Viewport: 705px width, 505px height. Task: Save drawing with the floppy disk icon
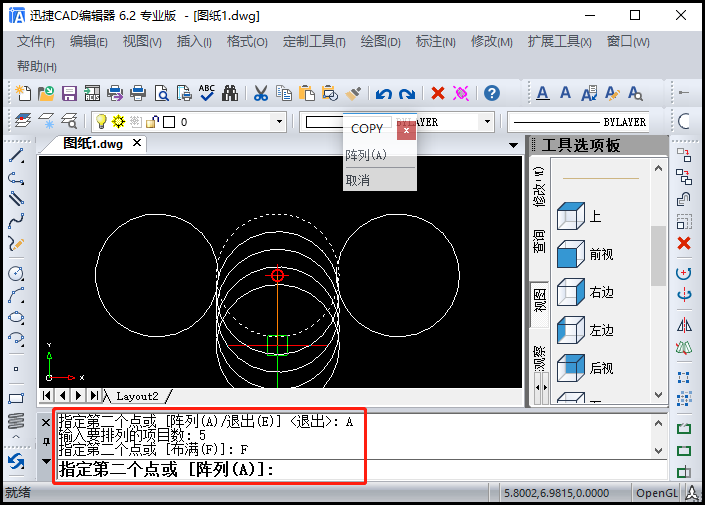pyautogui.click(x=69, y=93)
